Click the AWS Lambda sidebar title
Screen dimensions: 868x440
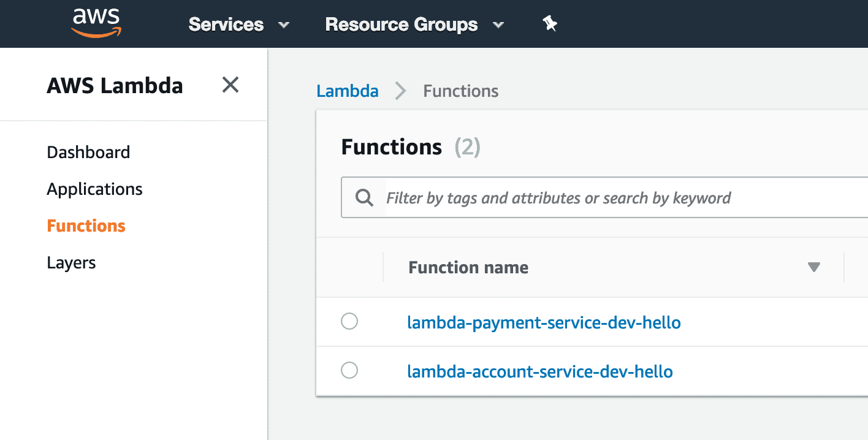pyautogui.click(x=115, y=85)
